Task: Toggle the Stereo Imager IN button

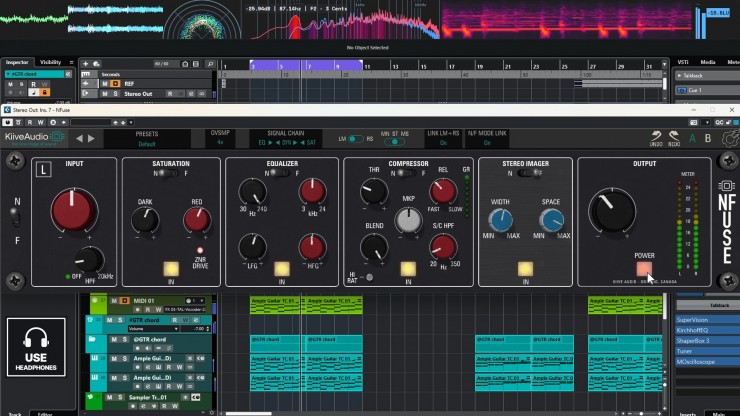Action: (525, 269)
